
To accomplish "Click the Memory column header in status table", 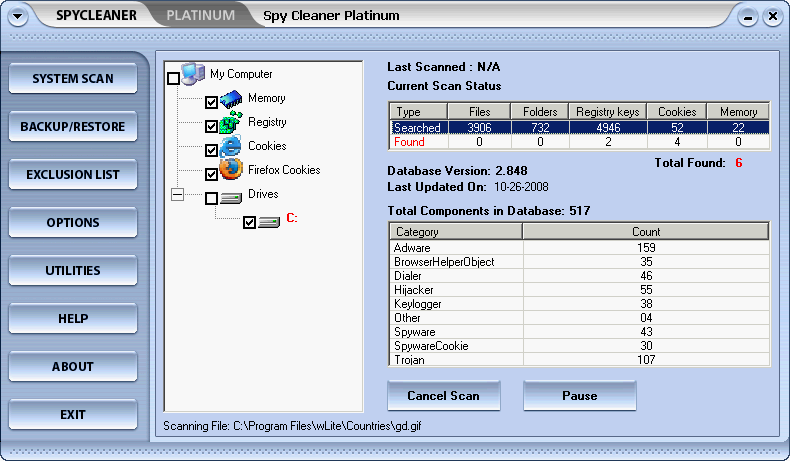I will pyautogui.click(x=738, y=111).
